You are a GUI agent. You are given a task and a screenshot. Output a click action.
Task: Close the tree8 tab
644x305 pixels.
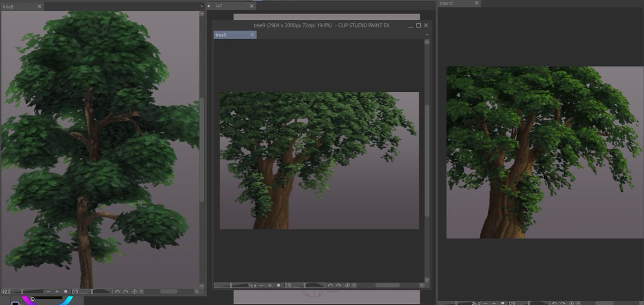(40, 6)
